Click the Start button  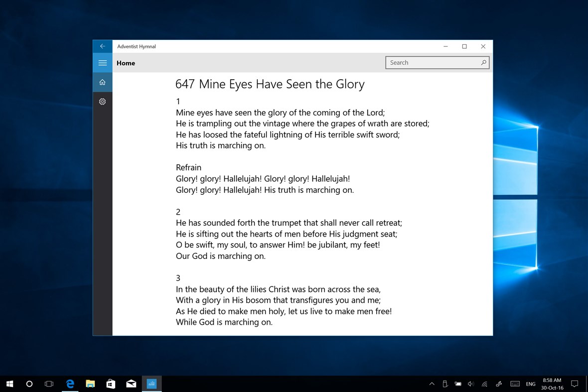pos(9,384)
